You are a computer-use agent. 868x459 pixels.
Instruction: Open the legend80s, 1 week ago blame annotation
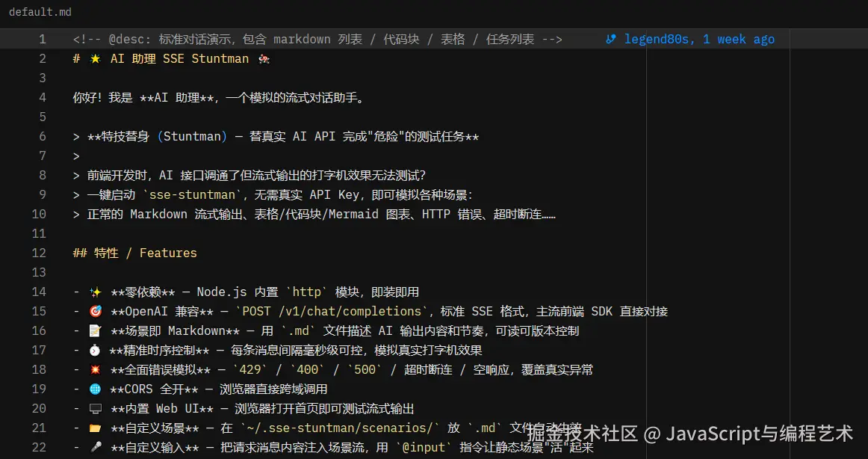(699, 40)
